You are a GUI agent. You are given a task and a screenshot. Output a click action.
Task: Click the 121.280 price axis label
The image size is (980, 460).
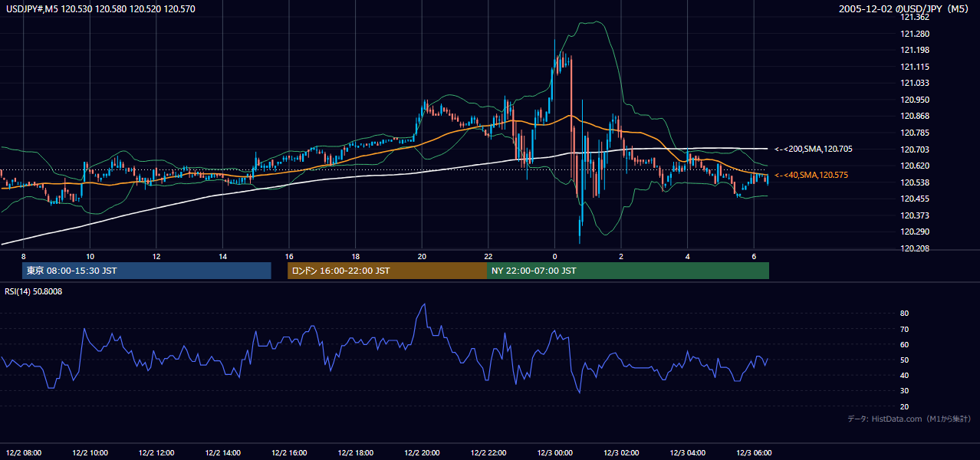coord(915,34)
